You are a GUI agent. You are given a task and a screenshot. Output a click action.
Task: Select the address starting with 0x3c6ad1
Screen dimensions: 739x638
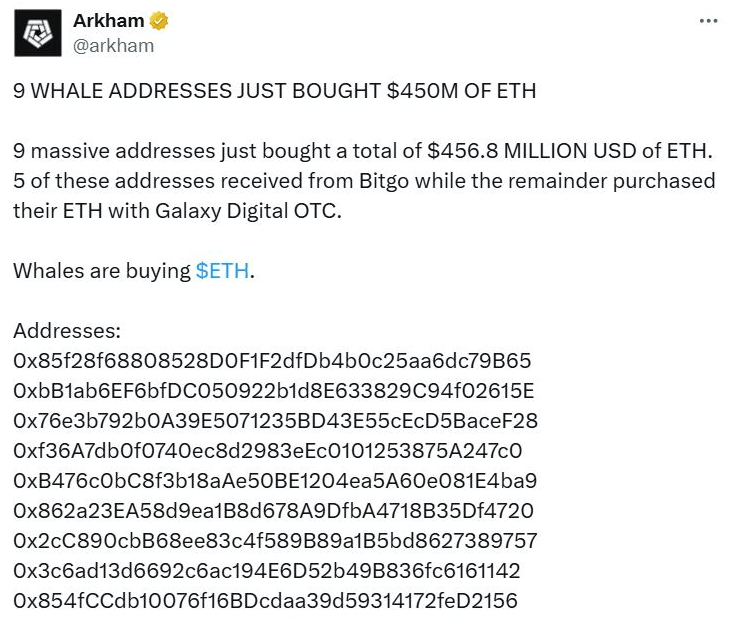pyautogui.click(x=266, y=571)
